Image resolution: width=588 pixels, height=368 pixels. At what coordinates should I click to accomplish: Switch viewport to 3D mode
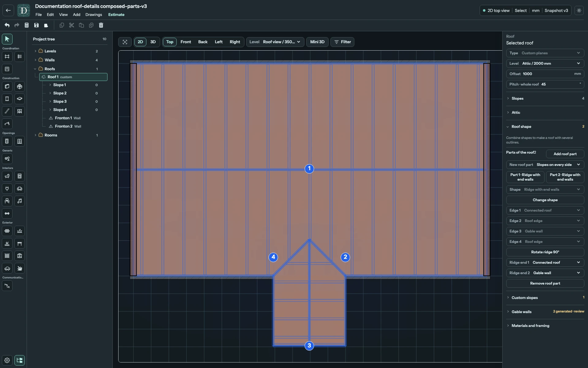click(153, 42)
